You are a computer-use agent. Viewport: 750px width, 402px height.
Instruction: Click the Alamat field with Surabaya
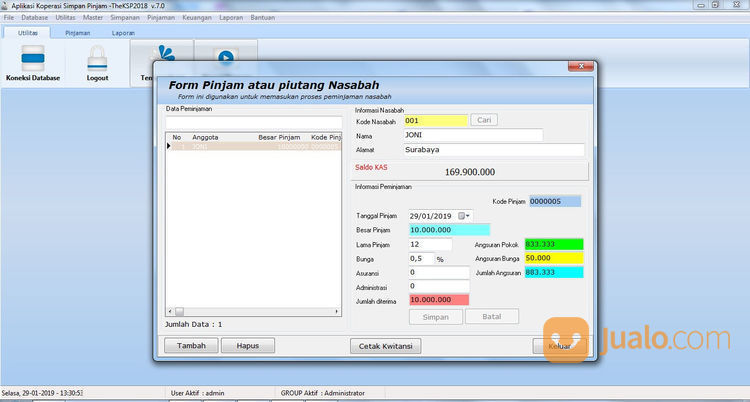(494, 150)
